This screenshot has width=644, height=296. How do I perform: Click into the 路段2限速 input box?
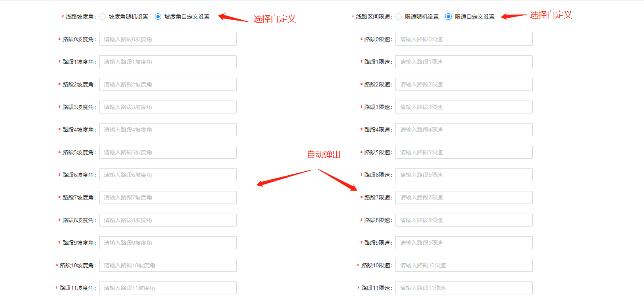coord(464,84)
